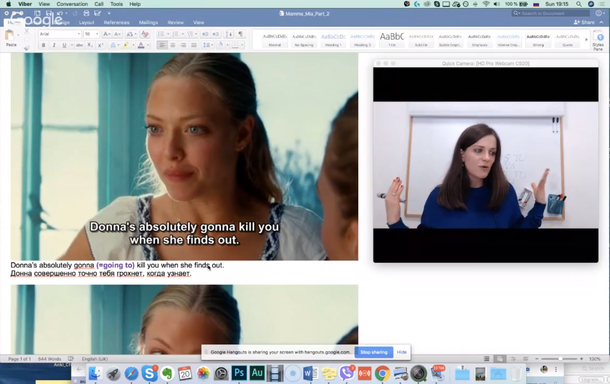Open the References ribbon tab
This screenshot has height=384, width=610.
click(x=117, y=23)
